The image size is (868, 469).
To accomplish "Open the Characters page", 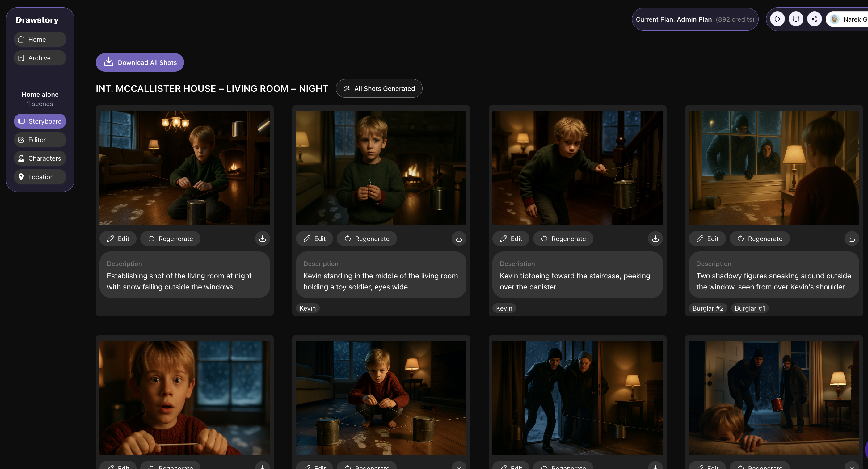I will pos(40,158).
